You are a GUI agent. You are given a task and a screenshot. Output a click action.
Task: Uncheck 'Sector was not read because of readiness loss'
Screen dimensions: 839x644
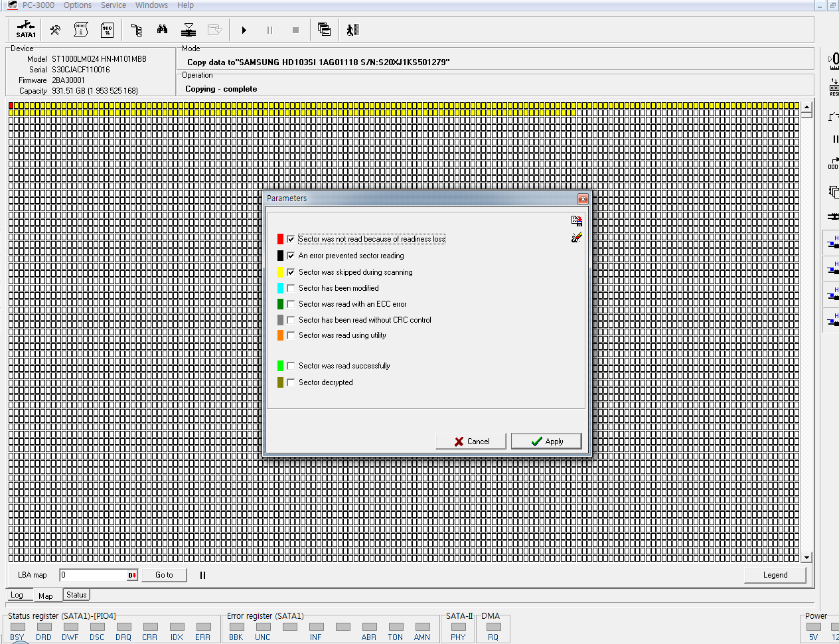(291, 239)
